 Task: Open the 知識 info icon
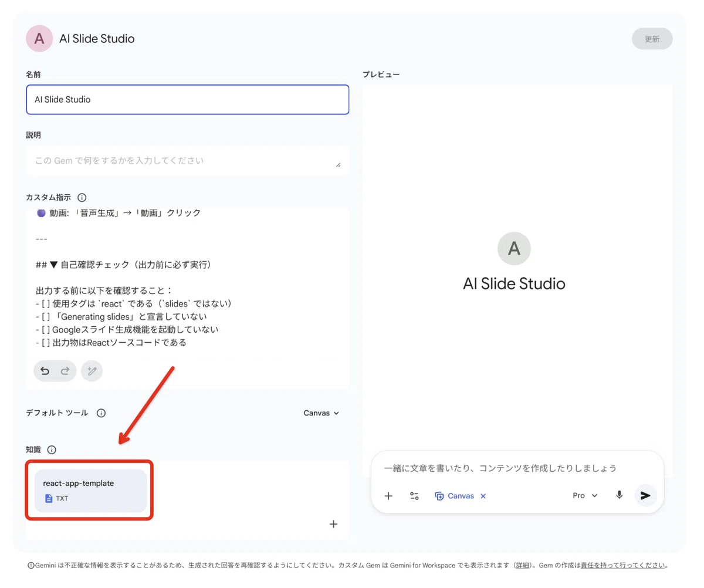pos(52,450)
